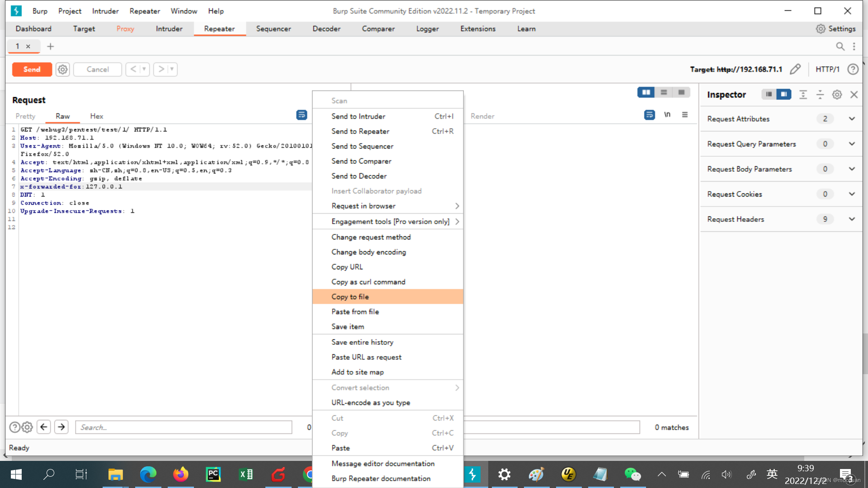This screenshot has height=488, width=868.
Task: Expand the Request Attributes section
Action: [852, 119]
